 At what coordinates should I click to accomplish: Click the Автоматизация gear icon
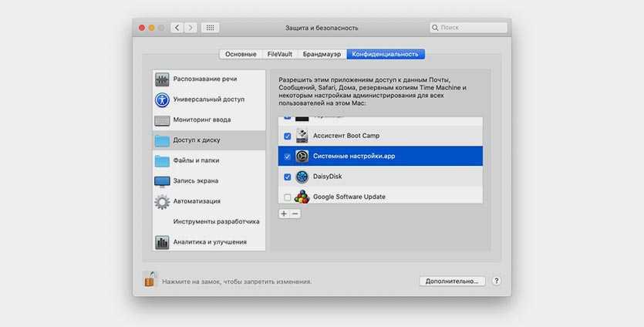tap(162, 202)
